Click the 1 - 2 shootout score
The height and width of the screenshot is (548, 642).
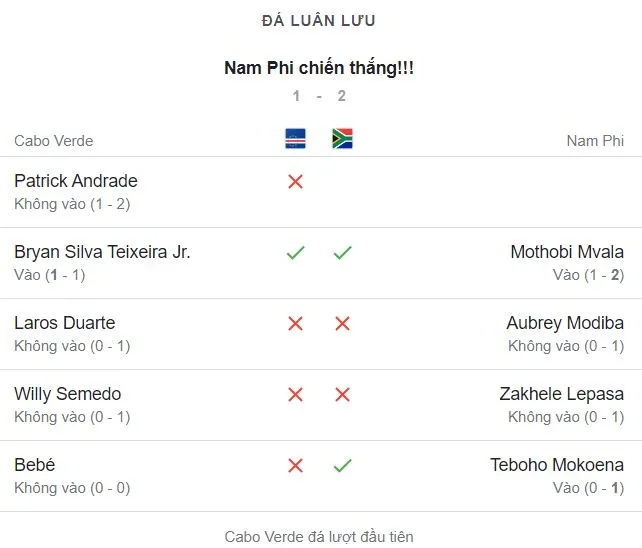pyautogui.click(x=319, y=96)
